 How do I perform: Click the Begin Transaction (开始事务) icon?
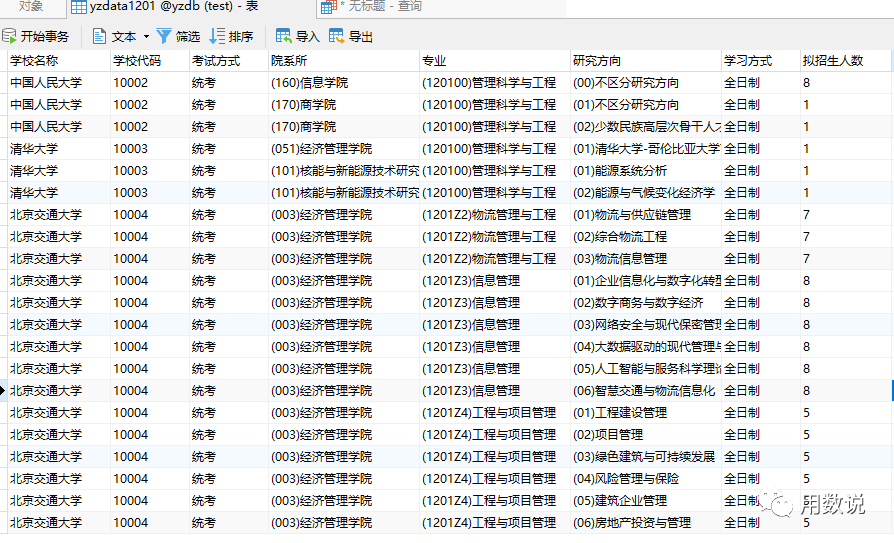(x=9, y=37)
